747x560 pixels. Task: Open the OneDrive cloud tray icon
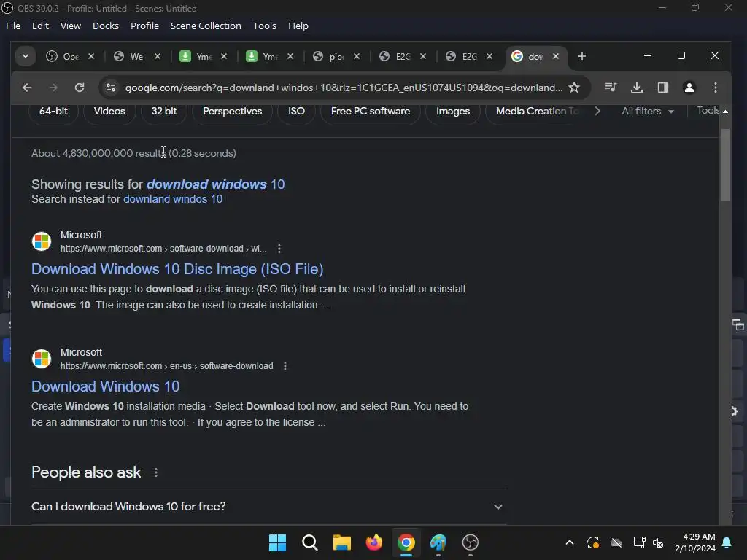click(616, 542)
